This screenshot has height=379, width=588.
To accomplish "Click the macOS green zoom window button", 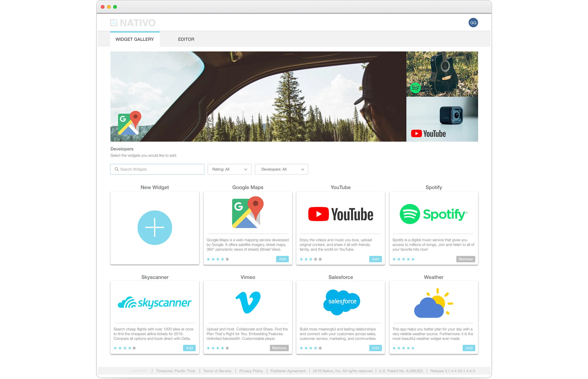I will 115,7.
